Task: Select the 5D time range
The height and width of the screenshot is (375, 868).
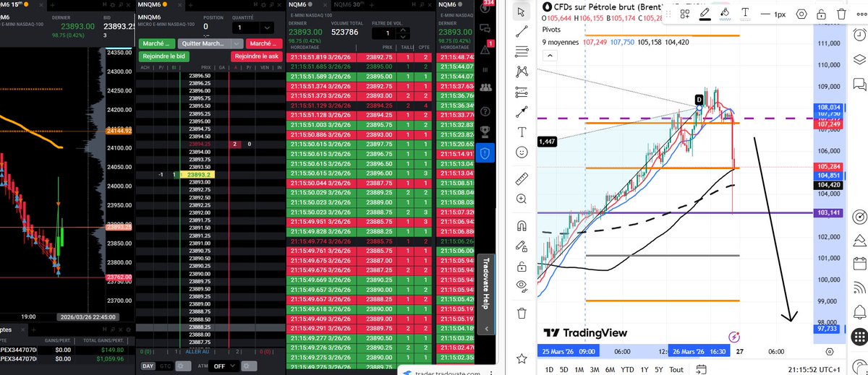Action: 564,369
